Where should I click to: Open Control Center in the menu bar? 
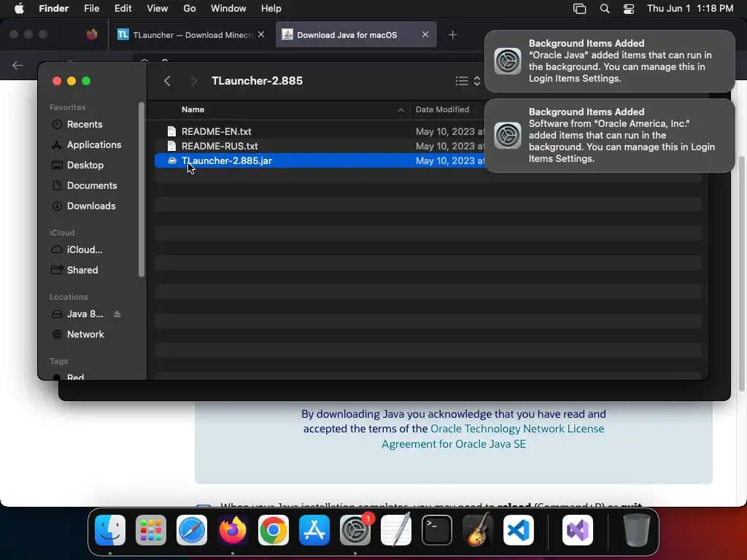[x=629, y=9]
